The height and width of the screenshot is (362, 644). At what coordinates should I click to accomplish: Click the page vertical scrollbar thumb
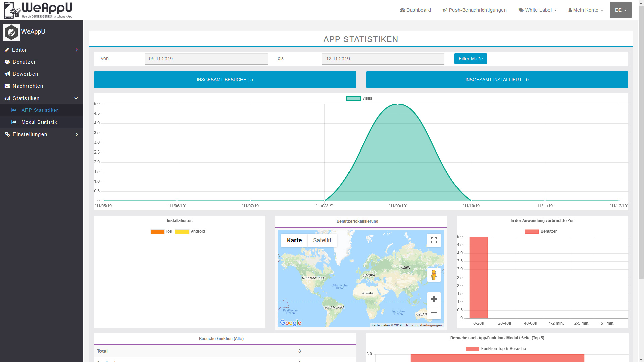(x=641, y=142)
